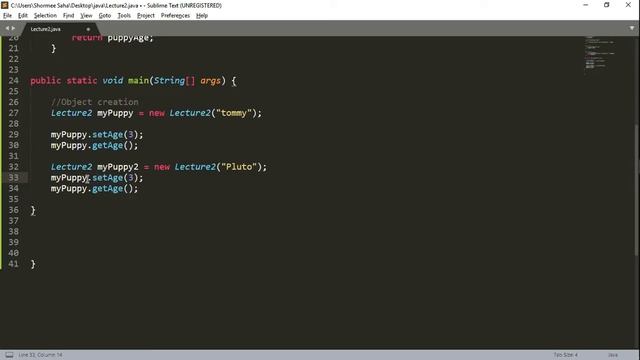640x360 pixels.
Task: Open the tab list dropdown arrow
Action: click(x=631, y=28)
